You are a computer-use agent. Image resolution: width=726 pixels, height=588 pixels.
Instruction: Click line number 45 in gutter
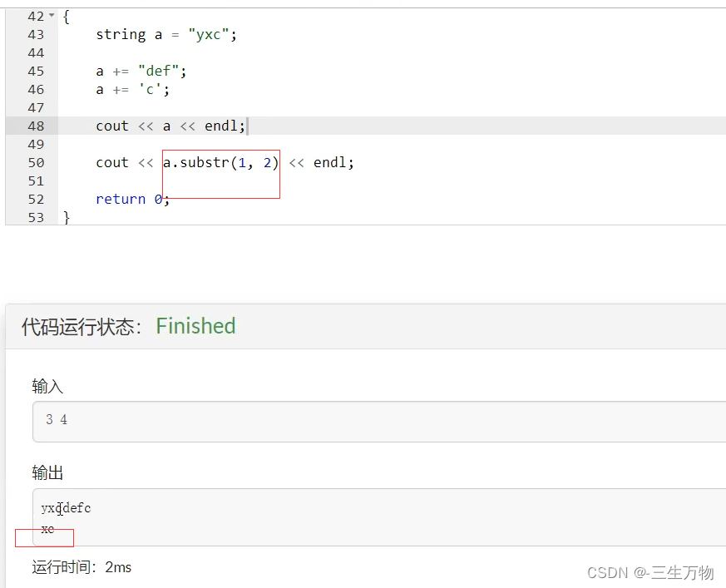[36, 72]
